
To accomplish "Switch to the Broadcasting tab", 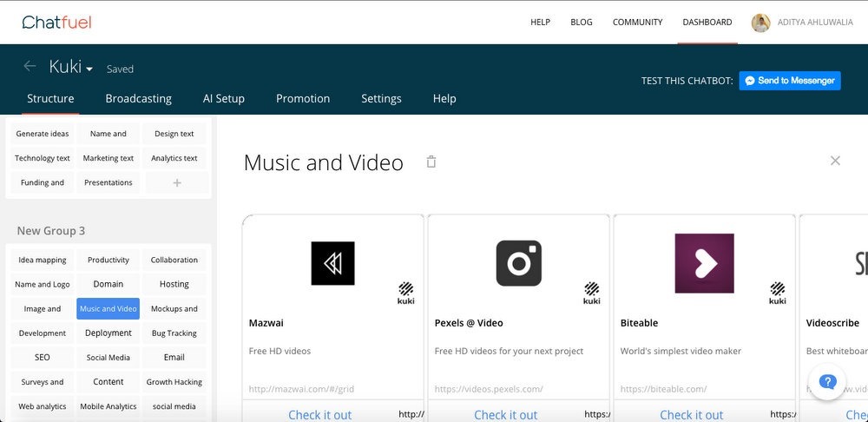I will click(138, 98).
